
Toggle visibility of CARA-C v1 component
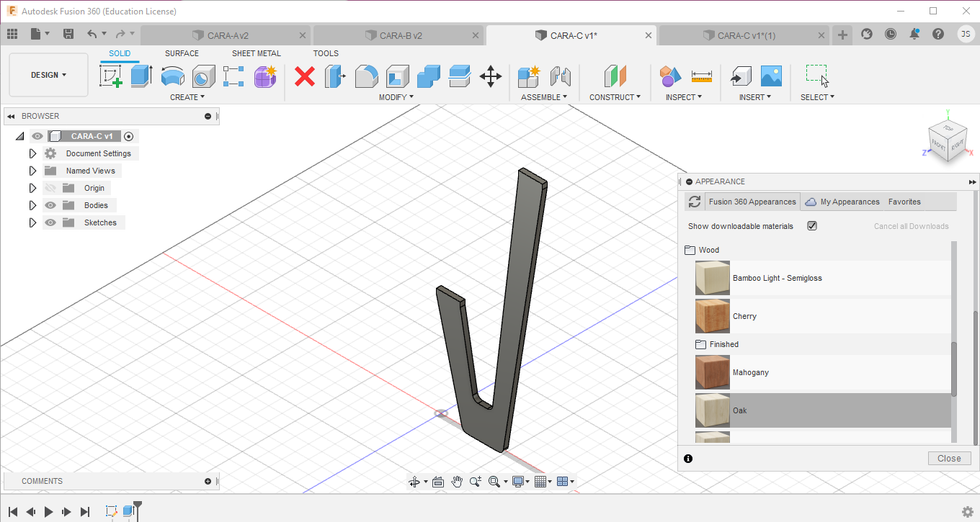pos(37,136)
